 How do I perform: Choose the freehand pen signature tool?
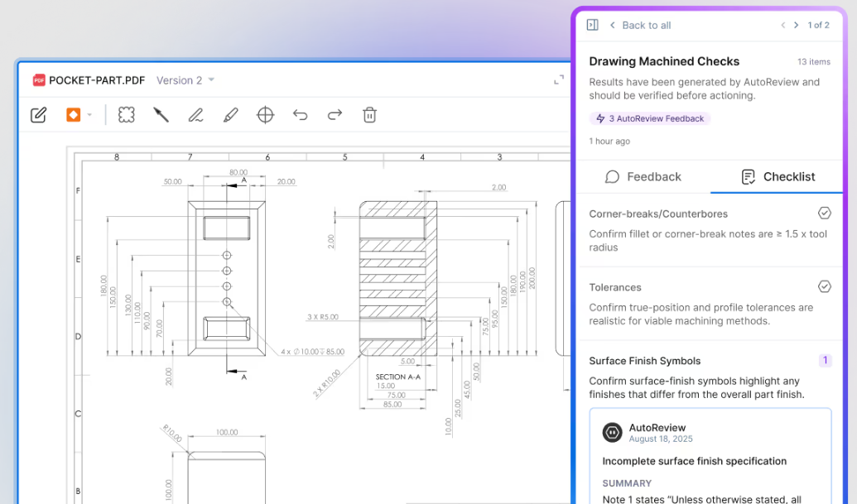tap(195, 115)
